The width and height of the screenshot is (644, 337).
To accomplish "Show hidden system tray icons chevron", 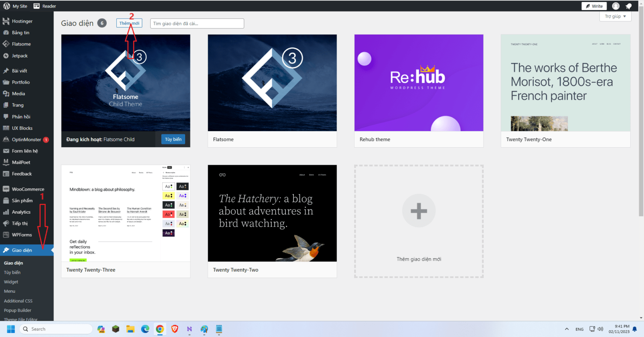I will 567,329.
